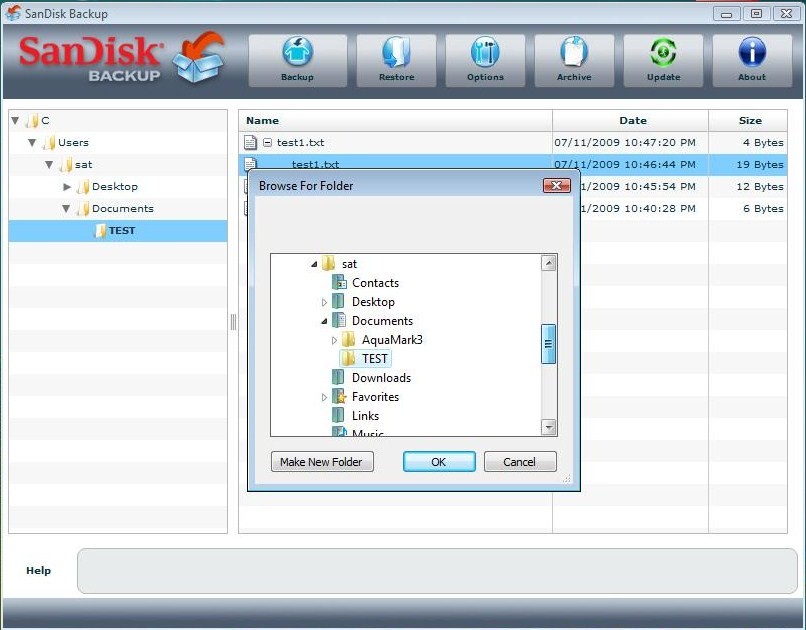Click the dialog scrollbar up arrow
Screen dimensions: 806x630
pos(549,263)
